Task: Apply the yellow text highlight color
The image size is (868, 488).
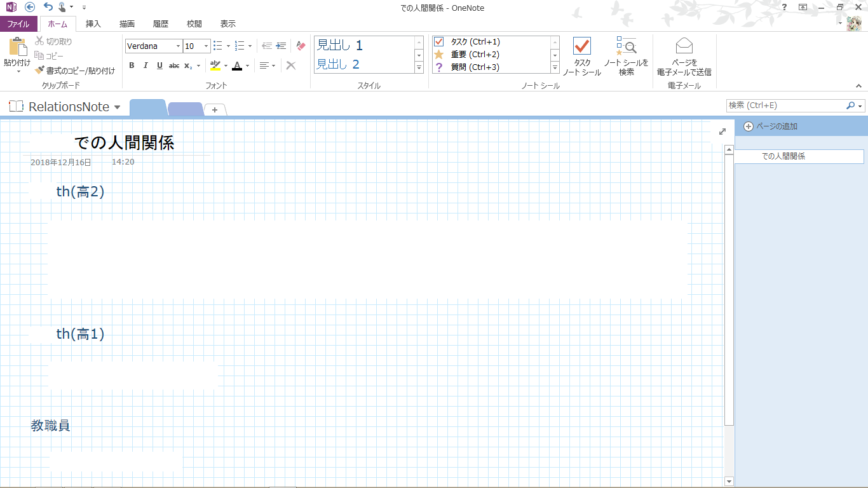Action: 215,65
